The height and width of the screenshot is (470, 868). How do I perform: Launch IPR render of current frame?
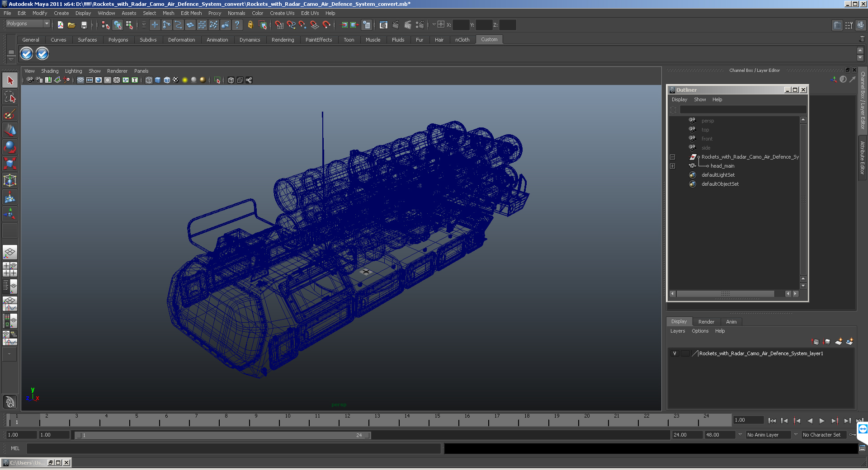click(x=408, y=25)
